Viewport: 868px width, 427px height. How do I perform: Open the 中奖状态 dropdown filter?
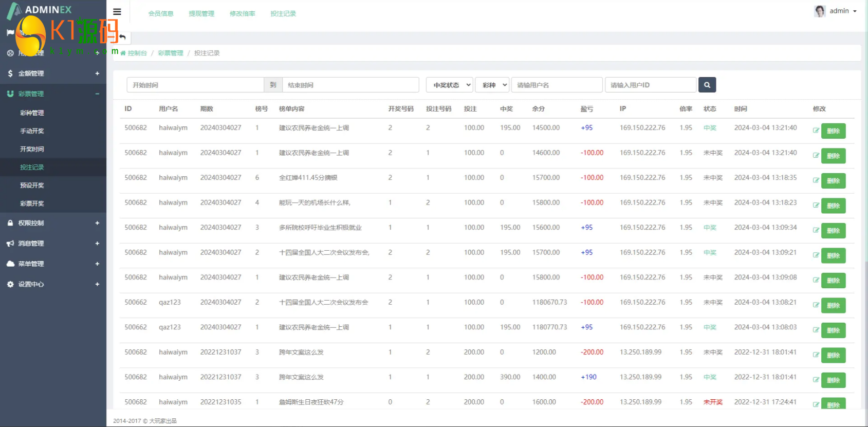449,85
